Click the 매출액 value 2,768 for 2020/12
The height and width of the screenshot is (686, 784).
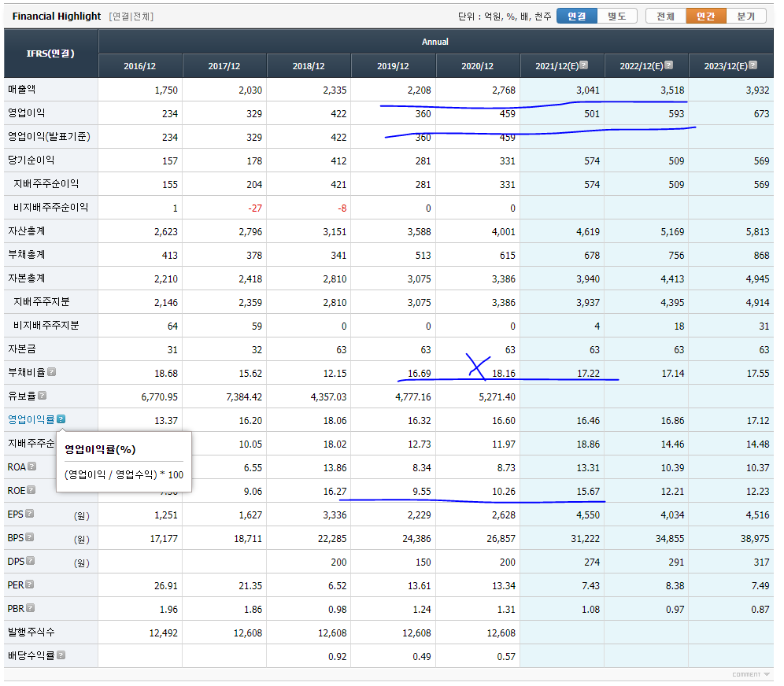(x=504, y=90)
